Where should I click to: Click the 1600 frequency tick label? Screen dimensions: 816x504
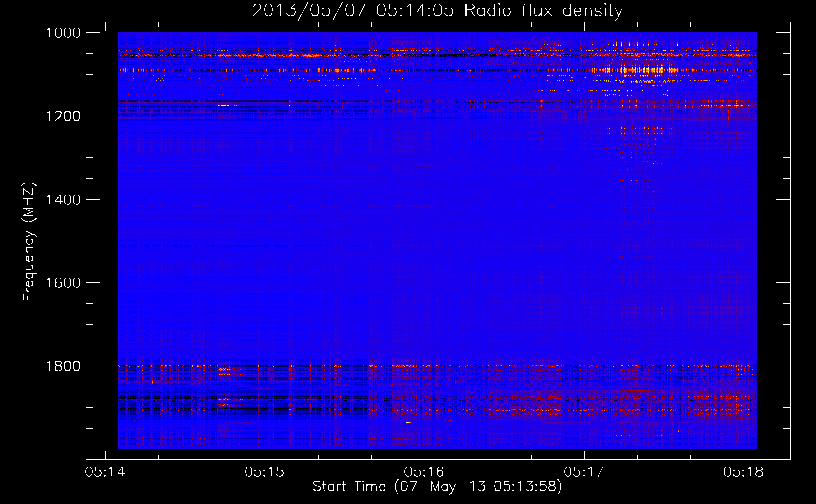coord(63,283)
